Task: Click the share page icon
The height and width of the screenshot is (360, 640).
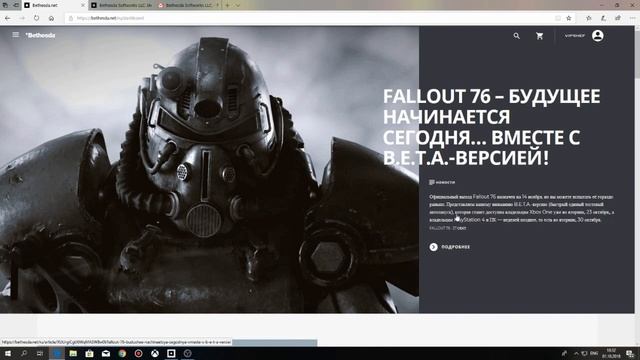Action: (618, 18)
